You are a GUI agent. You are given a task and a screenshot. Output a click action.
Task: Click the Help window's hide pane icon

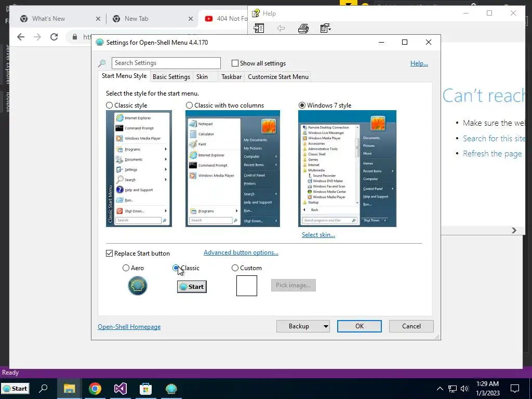point(259,28)
